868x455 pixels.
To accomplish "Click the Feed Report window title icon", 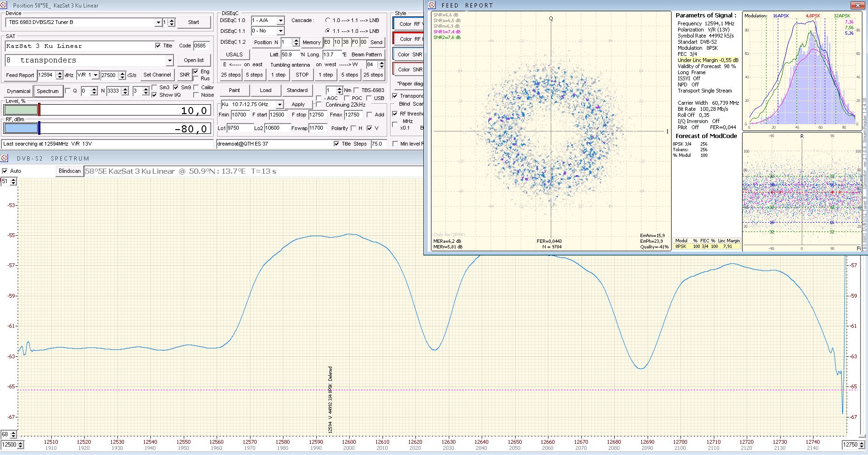I will 432,5.
